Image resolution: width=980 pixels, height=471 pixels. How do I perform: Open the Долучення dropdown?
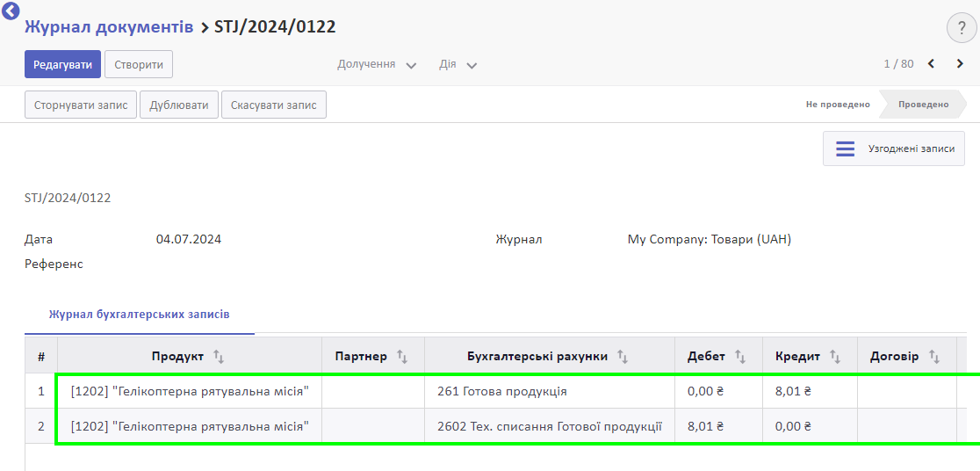point(377,64)
